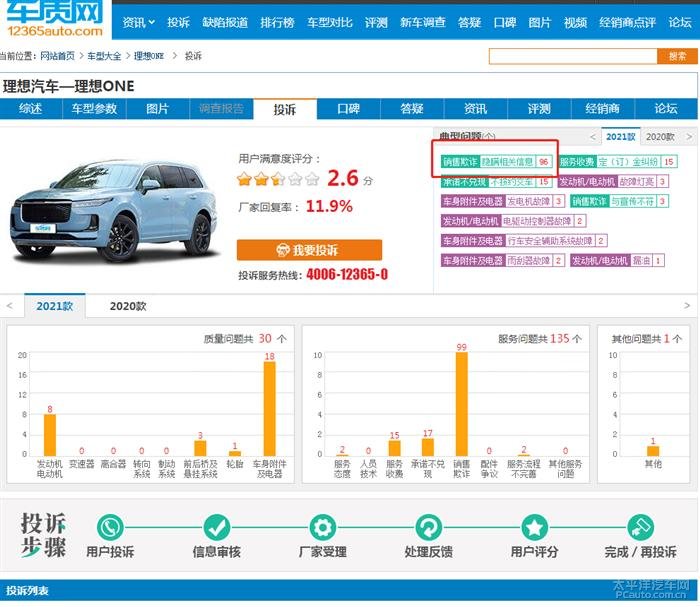Viewport: 700px width, 607px height.
Task: Open 评测 in the top navigation bar
Action: [x=376, y=22]
